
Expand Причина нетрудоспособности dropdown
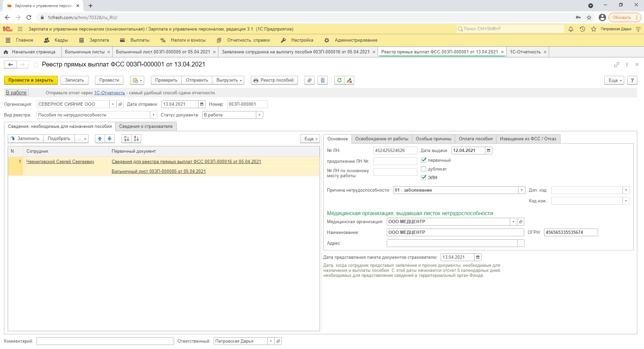(x=522, y=190)
